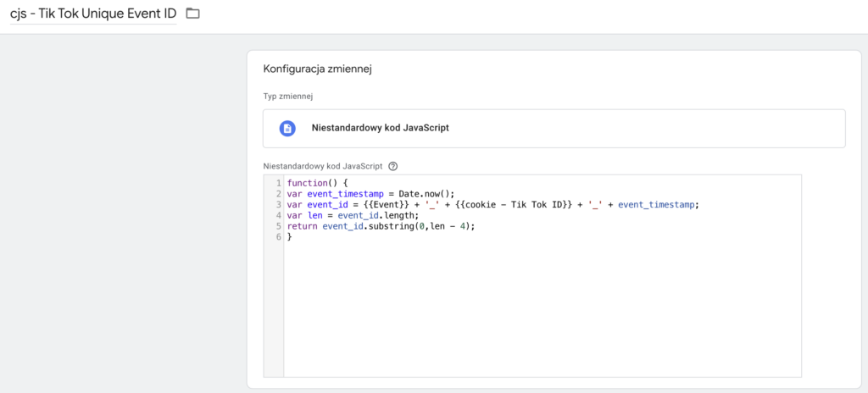Click line number 5 in the gutter
Viewport: 868px width, 393px height.
(x=278, y=226)
